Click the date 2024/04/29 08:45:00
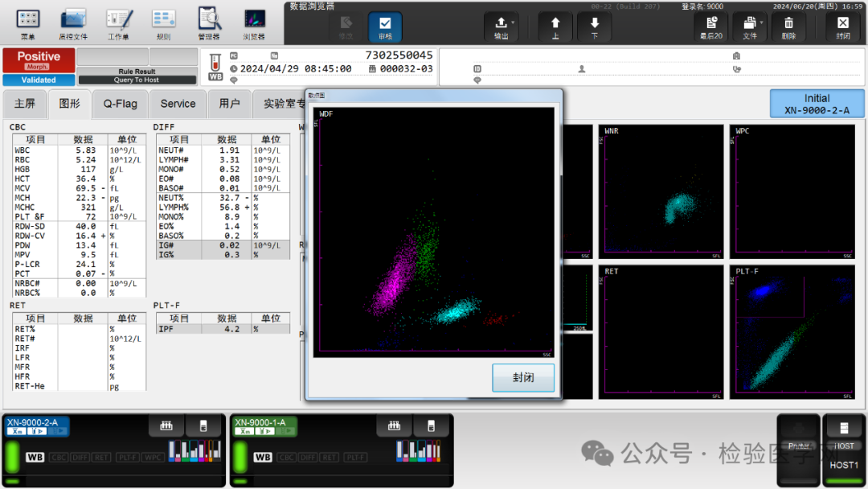Screen dimensions: 868x489 pos(296,68)
